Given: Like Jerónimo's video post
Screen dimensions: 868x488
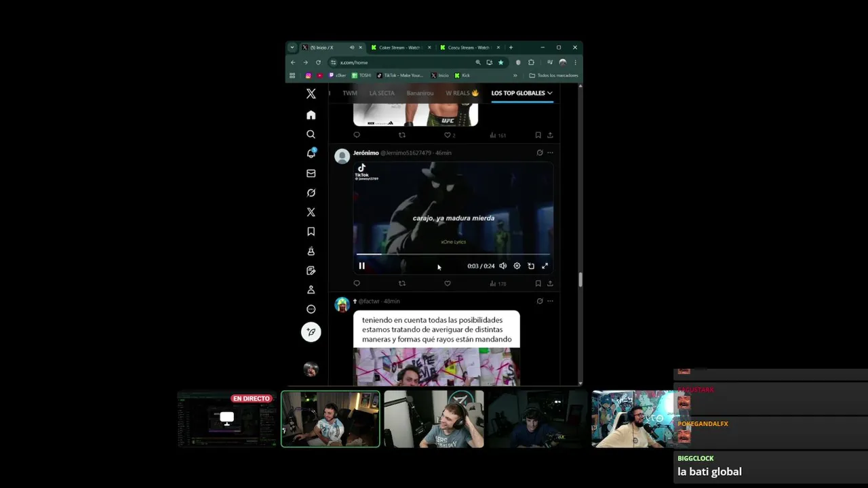Looking at the screenshot, I should (x=448, y=283).
